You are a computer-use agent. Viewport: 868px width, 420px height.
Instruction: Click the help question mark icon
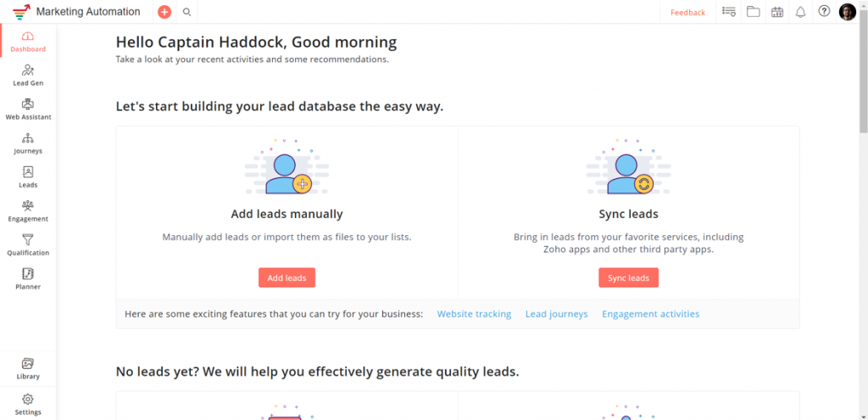pos(824,11)
